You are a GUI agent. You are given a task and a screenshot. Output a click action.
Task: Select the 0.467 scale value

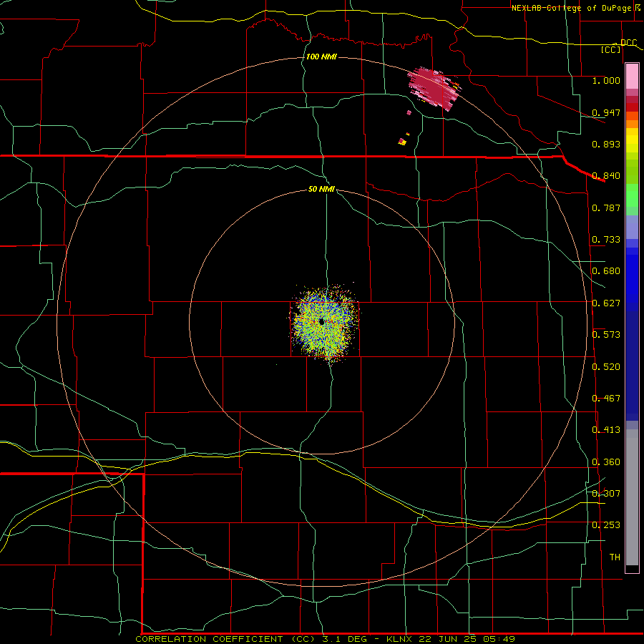(606, 399)
